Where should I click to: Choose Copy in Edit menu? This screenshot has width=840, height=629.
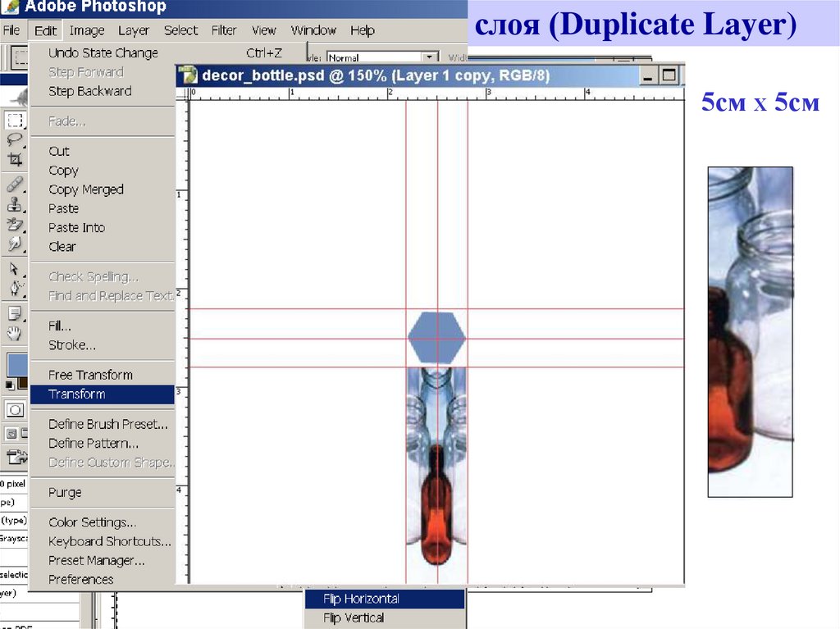103,171
